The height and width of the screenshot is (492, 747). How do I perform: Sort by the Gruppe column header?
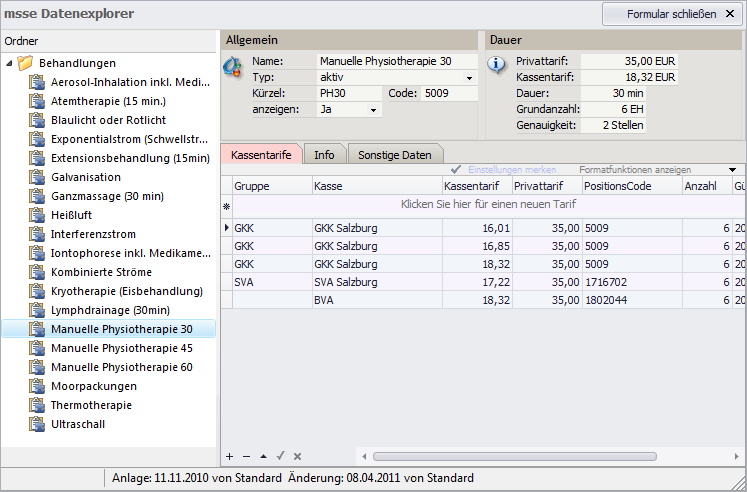272,186
